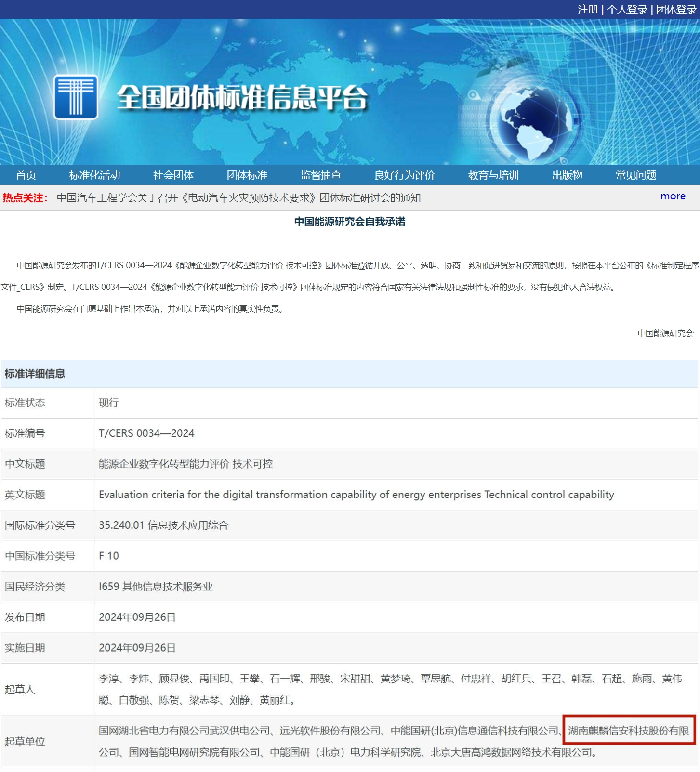Open the 教育与培训 menu
Image resolution: width=700 pixels, height=772 pixels.
pyautogui.click(x=493, y=175)
